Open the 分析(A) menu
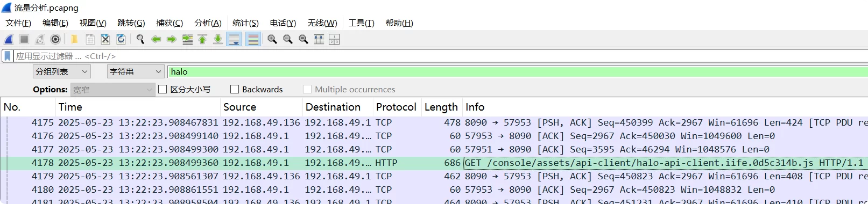The height and width of the screenshot is (204, 868). pos(208,23)
